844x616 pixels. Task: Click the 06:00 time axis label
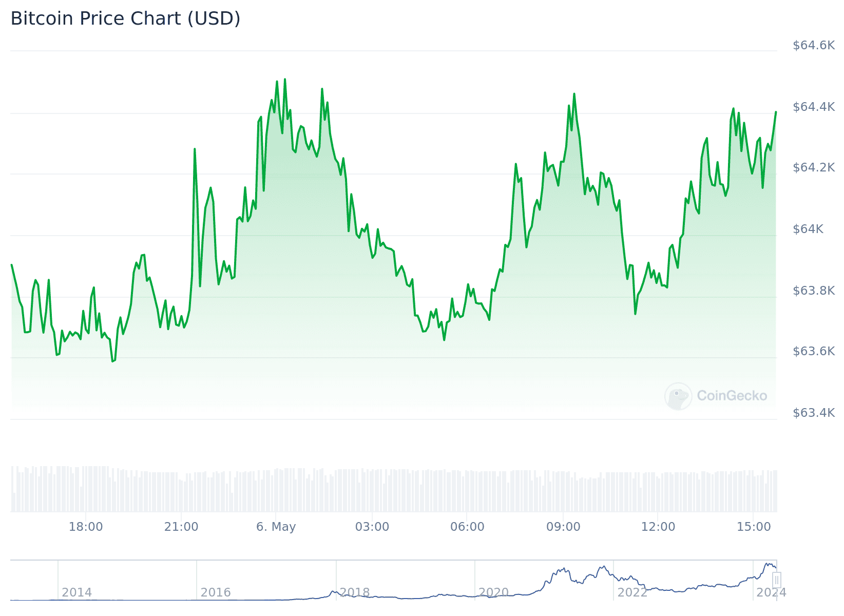pyautogui.click(x=467, y=527)
